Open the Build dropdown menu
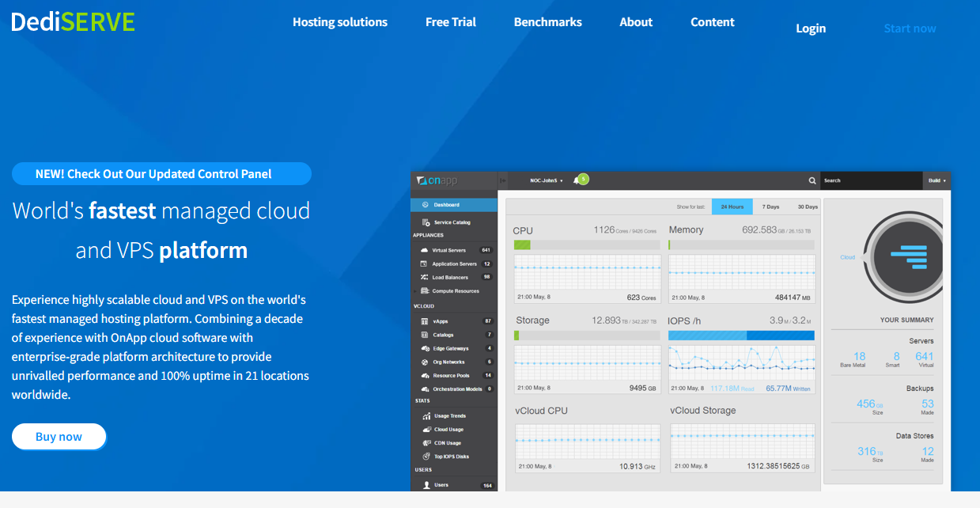 [x=936, y=180]
